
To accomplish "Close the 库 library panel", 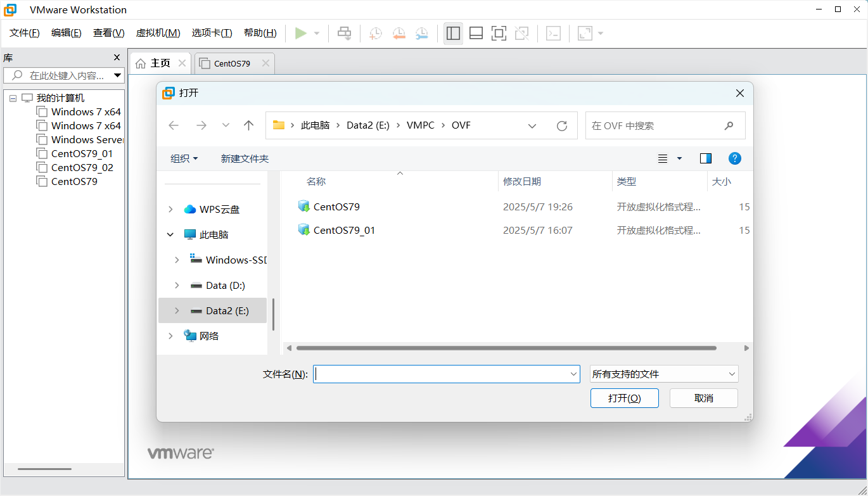I will click(117, 57).
